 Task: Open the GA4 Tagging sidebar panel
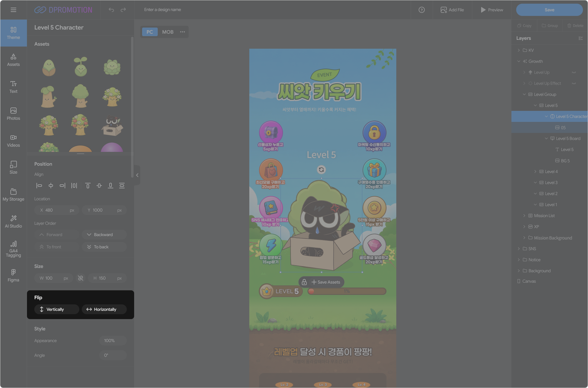click(13, 249)
